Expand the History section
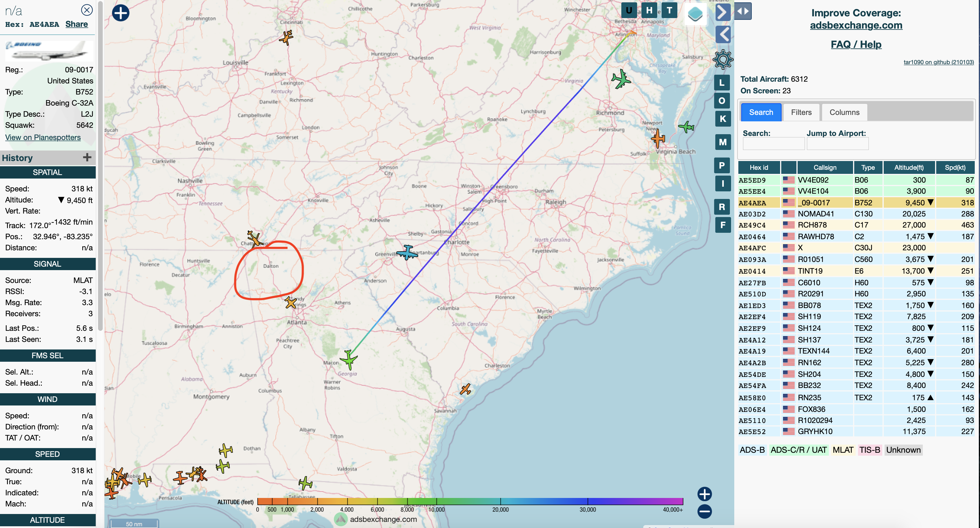This screenshot has height=528, width=980. [87, 158]
